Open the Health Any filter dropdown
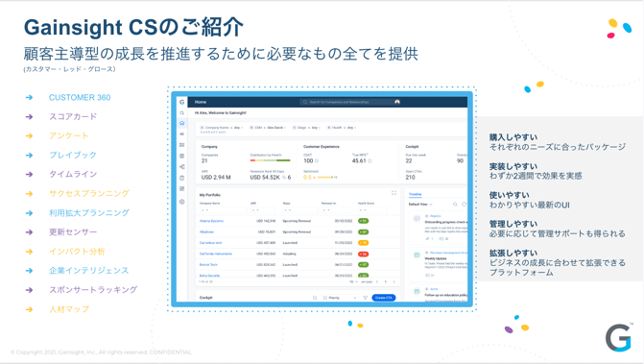 click(341, 128)
